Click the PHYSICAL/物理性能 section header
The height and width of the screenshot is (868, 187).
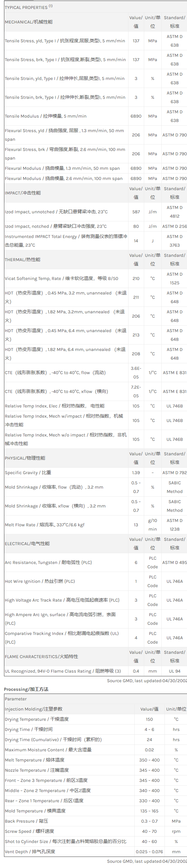(25, 458)
